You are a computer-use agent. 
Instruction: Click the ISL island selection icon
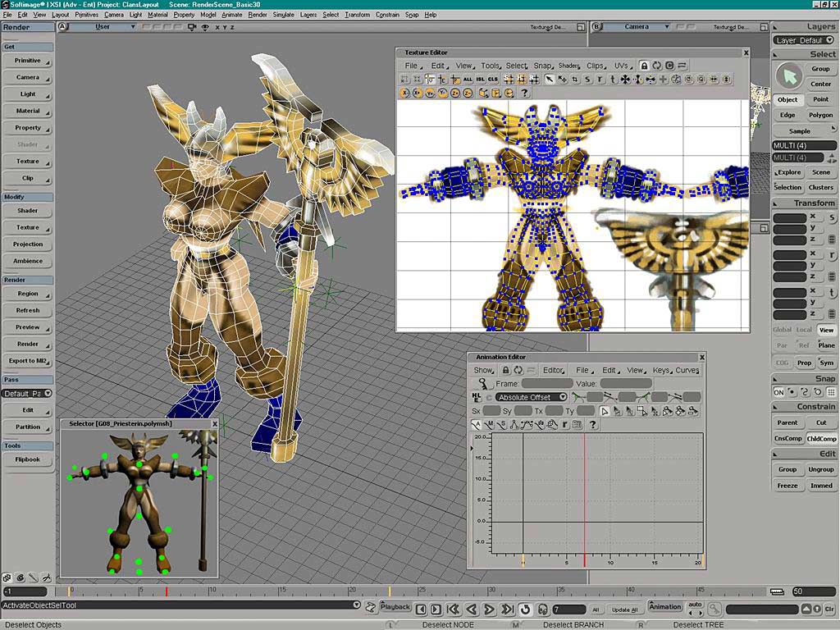point(480,80)
